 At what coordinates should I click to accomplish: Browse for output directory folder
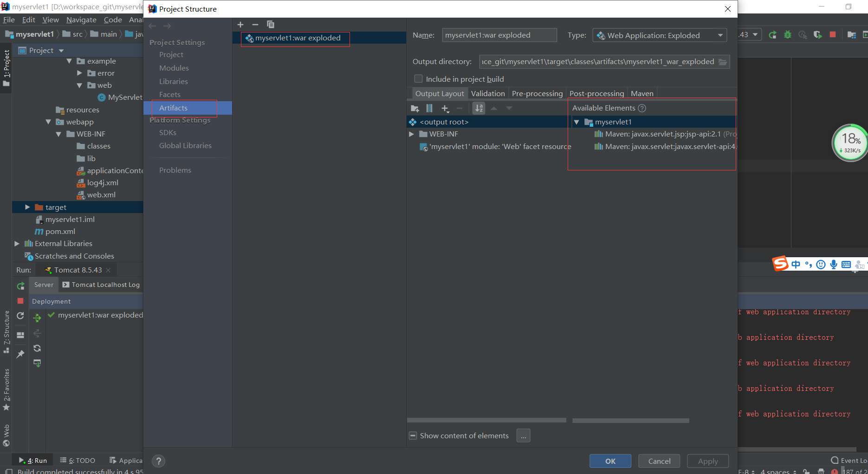coord(723,62)
